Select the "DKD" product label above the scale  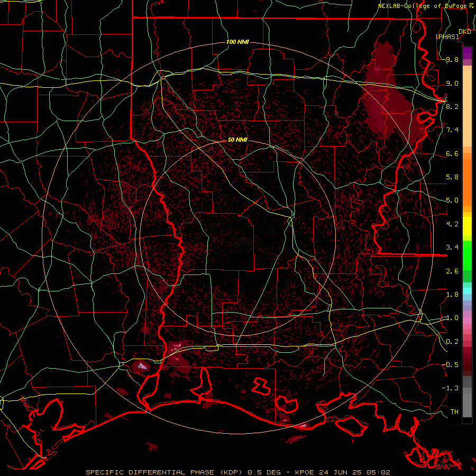click(x=465, y=32)
